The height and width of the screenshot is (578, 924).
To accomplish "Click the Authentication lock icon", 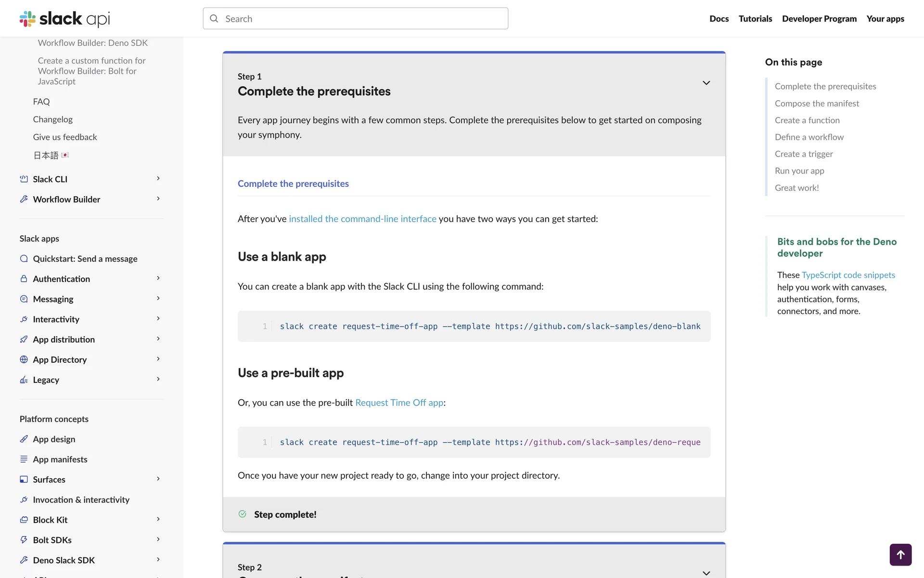I will pos(24,279).
